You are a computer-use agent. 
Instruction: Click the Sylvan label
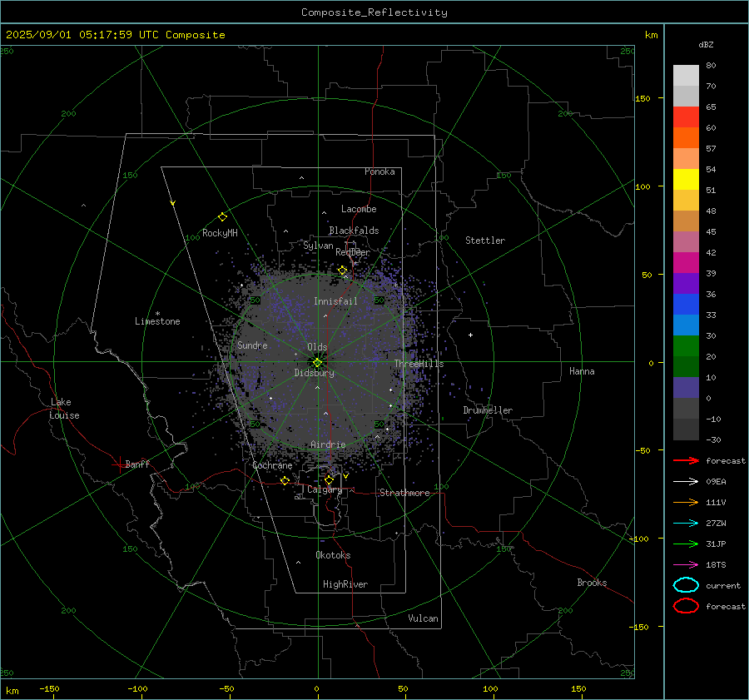(x=318, y=245)
